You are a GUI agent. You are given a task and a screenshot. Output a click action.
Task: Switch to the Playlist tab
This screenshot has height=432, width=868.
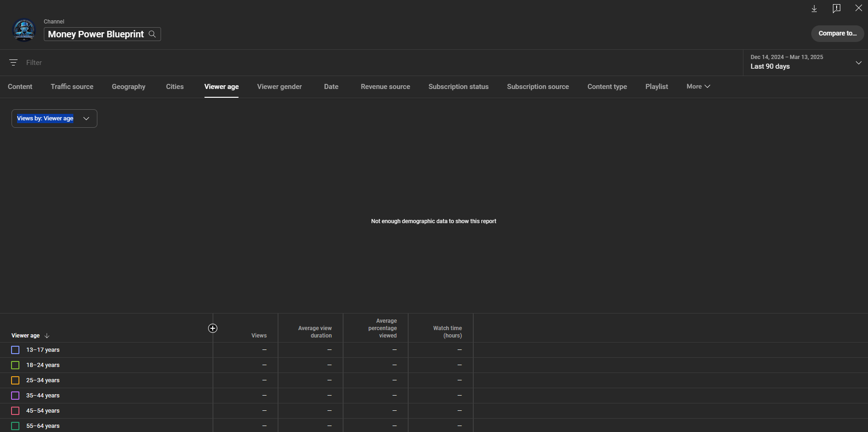click(657, 87)
